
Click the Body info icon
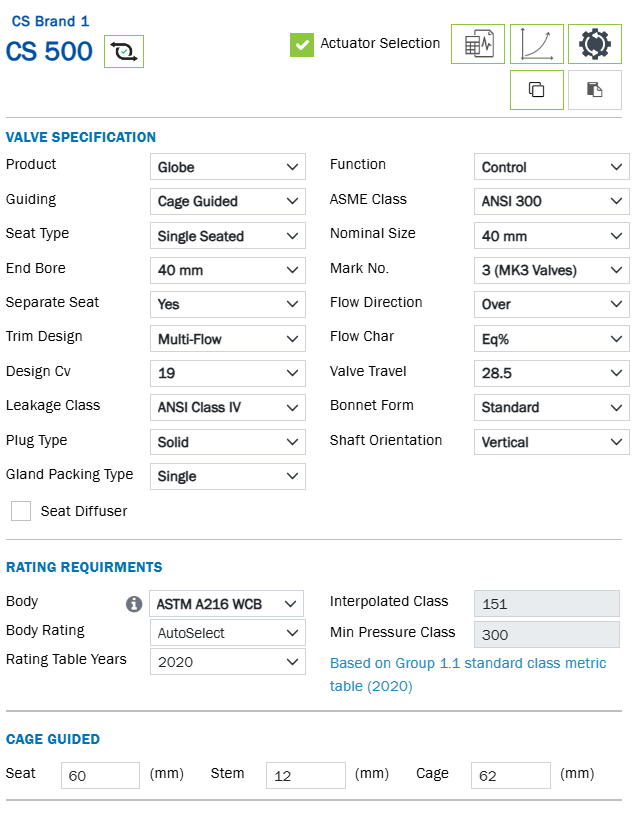point(134,604)
